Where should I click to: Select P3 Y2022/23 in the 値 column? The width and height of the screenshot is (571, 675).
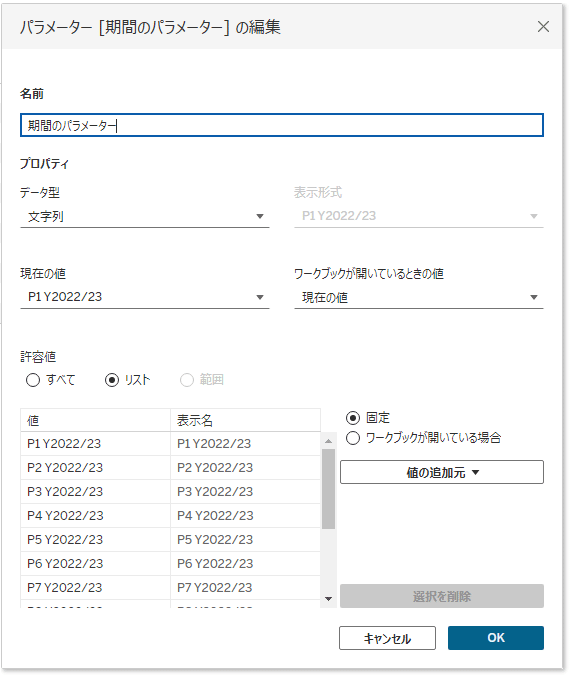pyautogui.click(x=95, y=492)
